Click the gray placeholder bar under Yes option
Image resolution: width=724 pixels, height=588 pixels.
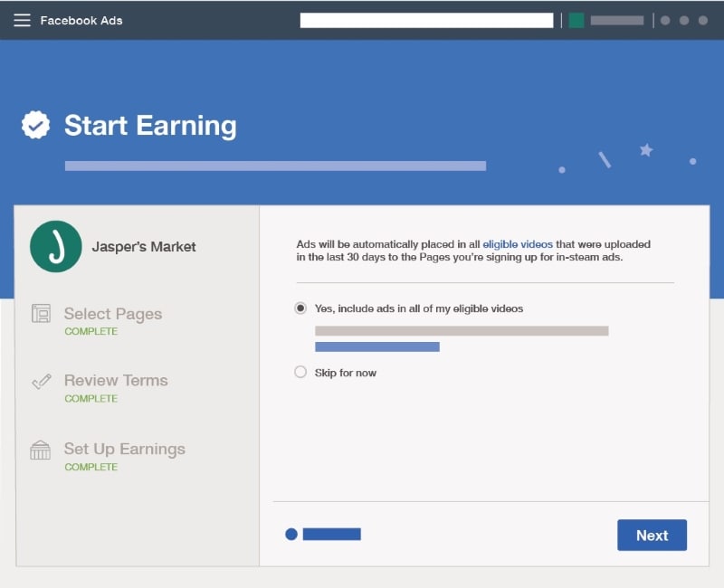pos(462,331)
